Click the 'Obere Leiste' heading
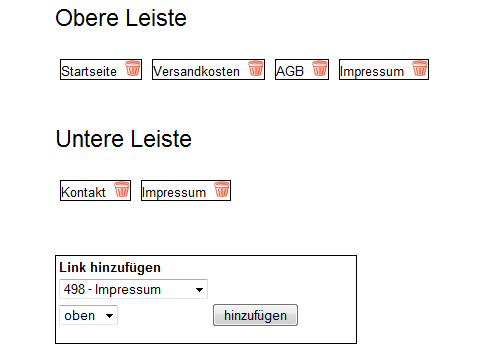This screenshot has height=360, width=484. (x=121, y=18)
